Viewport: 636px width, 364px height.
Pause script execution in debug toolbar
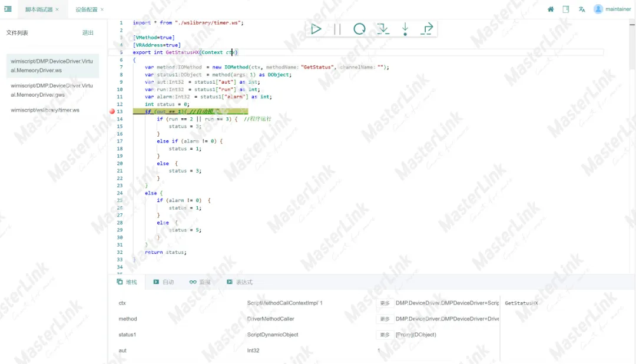(x=337, y=29)
